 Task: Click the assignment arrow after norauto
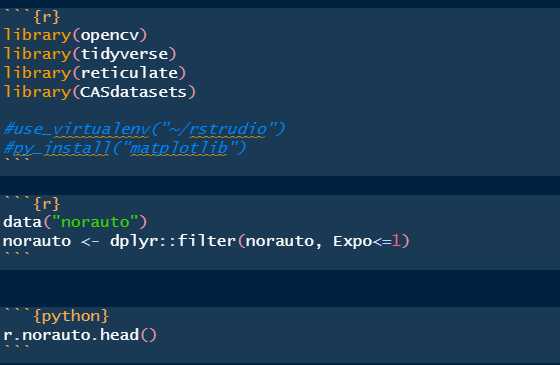coord(90,241)
